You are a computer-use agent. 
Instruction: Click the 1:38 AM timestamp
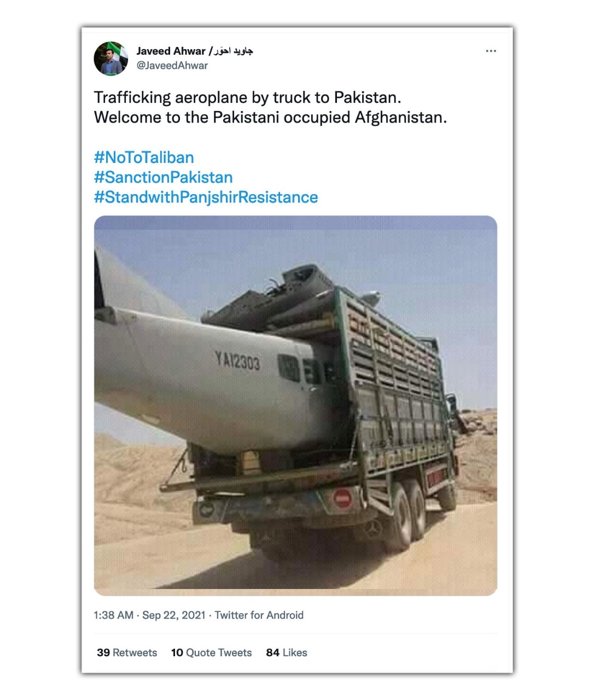click(x=113, y=615)
